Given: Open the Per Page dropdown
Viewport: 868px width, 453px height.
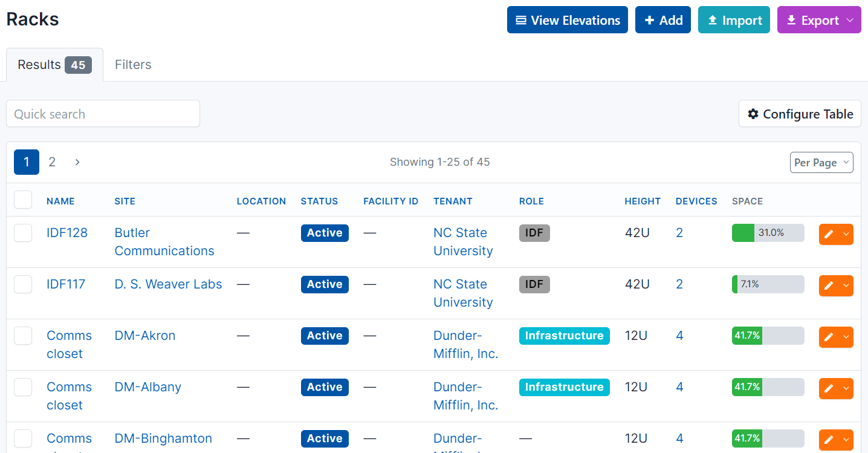Looking at the screenshot, I should [821, 162].
